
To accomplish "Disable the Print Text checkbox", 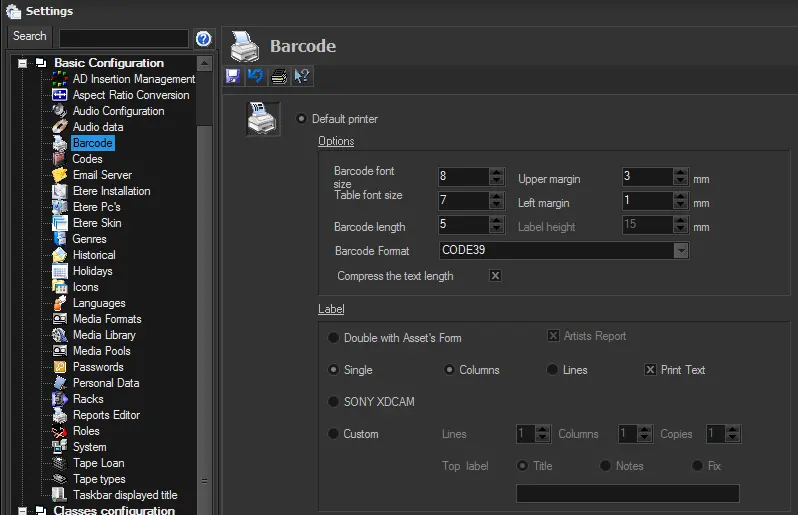I will click(650, 370).
